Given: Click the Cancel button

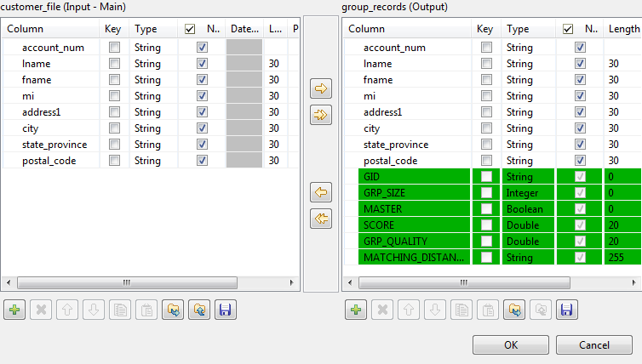Looking at the screenshot, I should [x=594, y=345].
